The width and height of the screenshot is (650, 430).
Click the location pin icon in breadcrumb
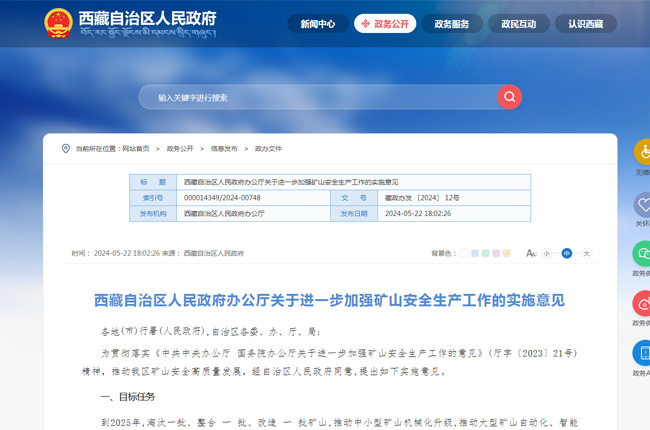pyautogui.click(x=66, y=148)
